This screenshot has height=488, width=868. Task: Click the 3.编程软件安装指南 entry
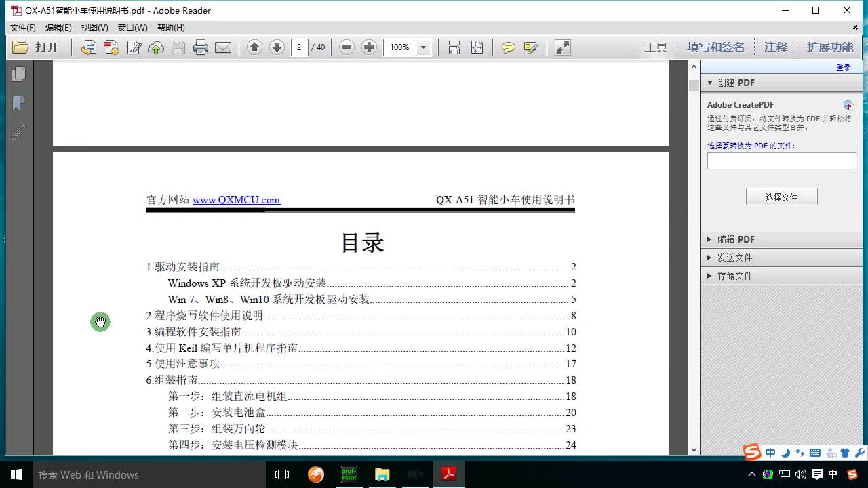[361, 332]
